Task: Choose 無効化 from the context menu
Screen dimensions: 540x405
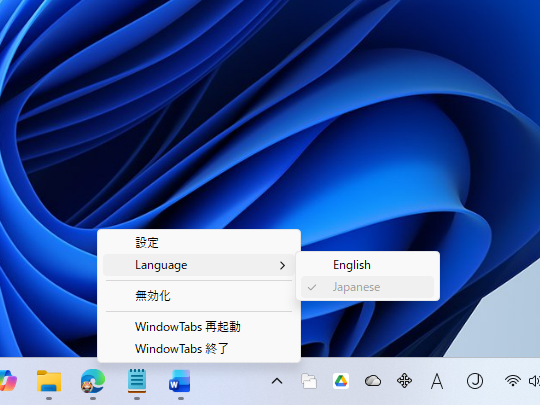Action: [x=199, y=296]
